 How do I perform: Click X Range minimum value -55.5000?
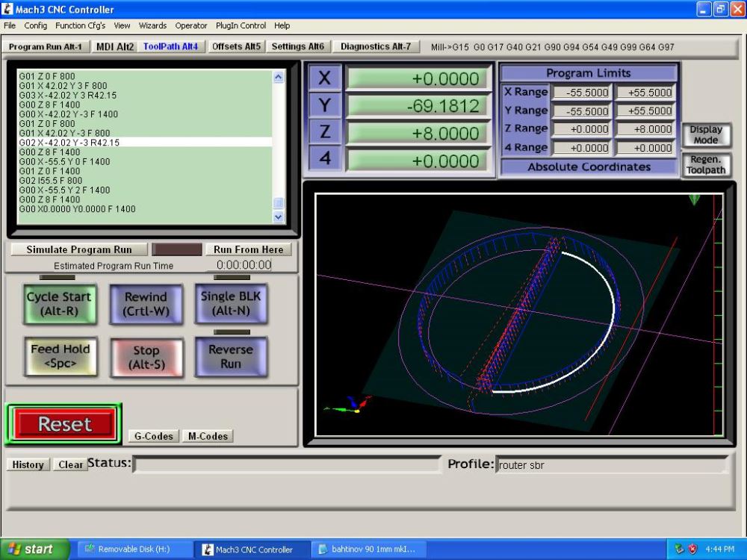[582, 93]
